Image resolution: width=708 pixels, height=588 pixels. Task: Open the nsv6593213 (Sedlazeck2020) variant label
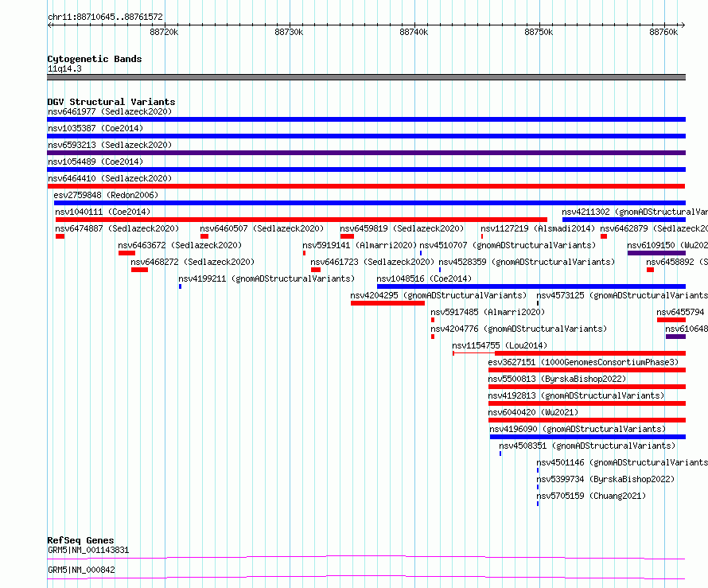click(x=110, y=145)
